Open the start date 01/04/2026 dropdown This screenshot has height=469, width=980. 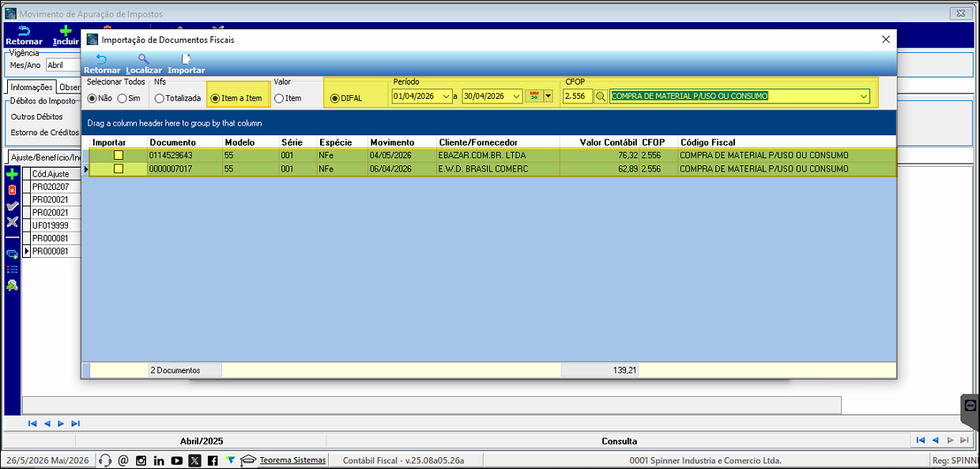448,96
